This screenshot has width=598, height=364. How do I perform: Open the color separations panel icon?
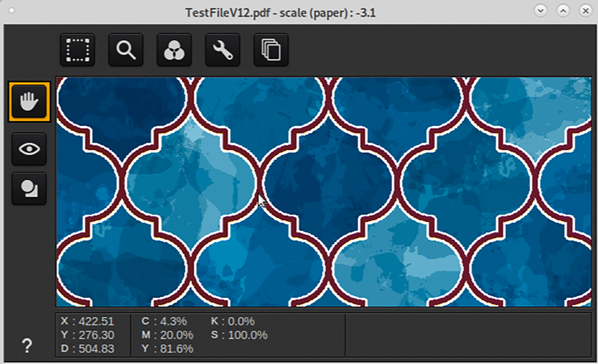pos(174,50)
